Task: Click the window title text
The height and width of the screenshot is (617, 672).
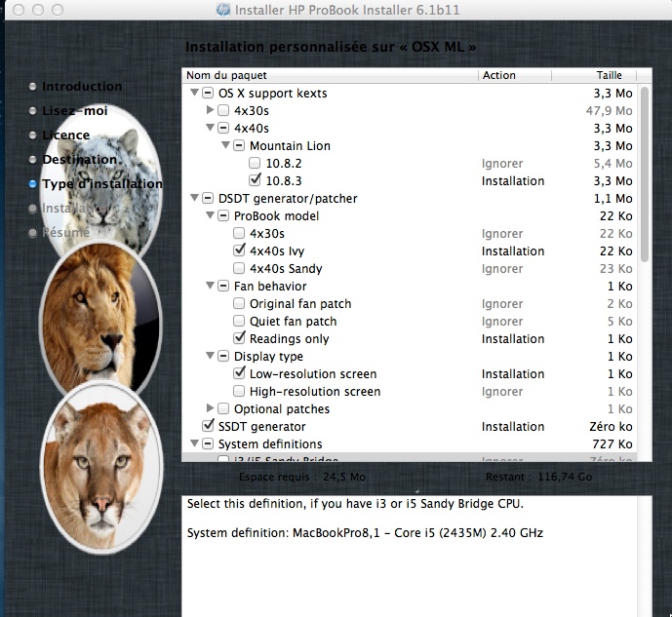Action: (x=347, y=10)
